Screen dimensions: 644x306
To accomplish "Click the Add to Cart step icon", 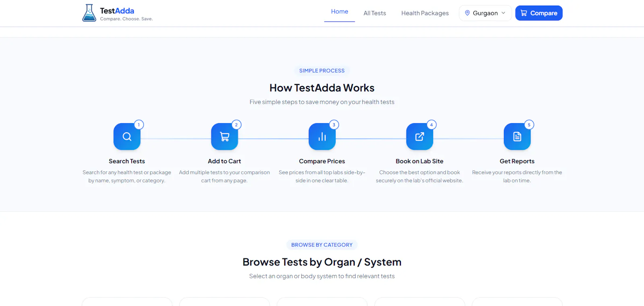I will pos(225,136).
